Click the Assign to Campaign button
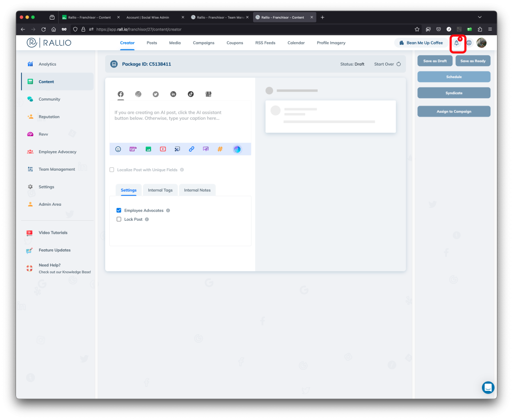Viewport: 513px width, 420px height. point(453,112)
